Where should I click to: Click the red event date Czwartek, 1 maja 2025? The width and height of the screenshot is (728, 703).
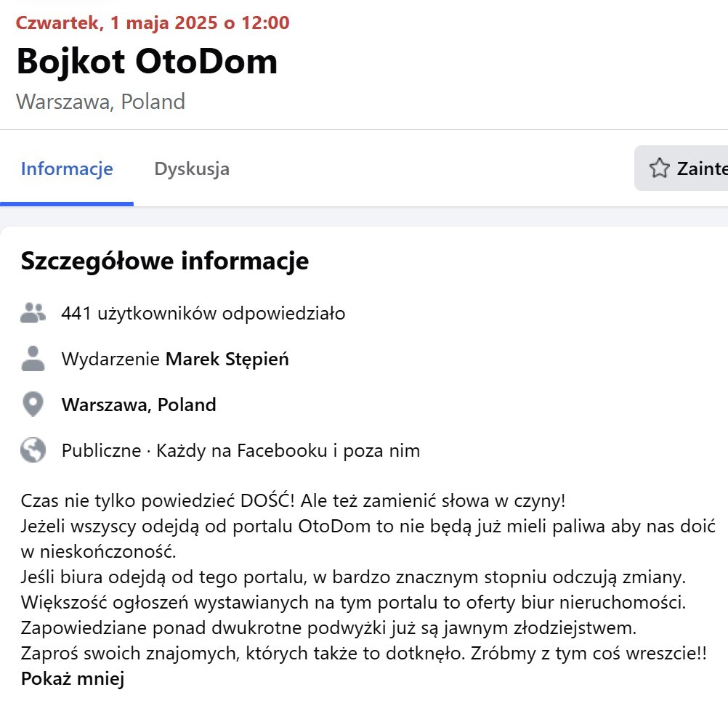coord(153,23)
